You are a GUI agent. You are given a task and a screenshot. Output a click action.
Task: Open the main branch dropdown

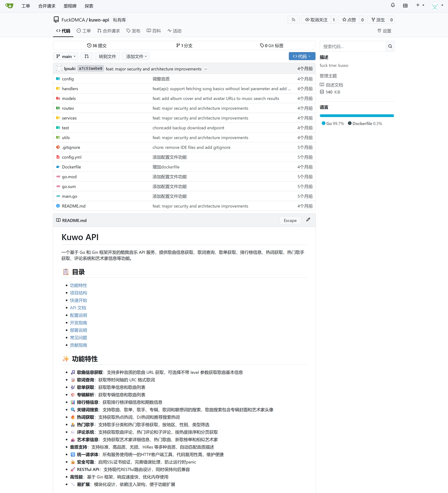(x=66, y=56)
